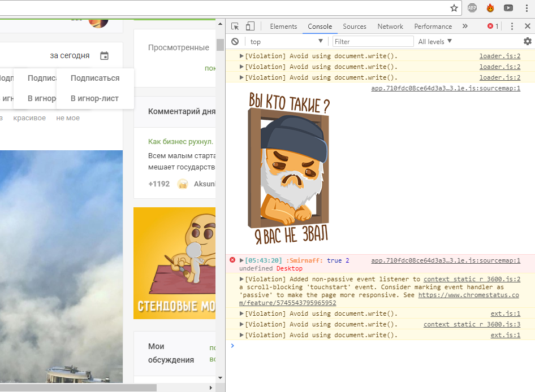This screenshot has width=535, height=392.
Task: Click the Adblock Plus extension icon
Action: tap(472, 8)
